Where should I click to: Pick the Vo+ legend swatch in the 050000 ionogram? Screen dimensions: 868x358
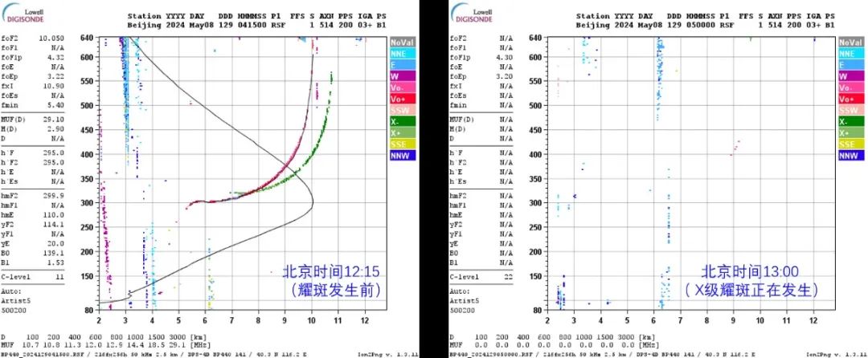pyautogui.click(x=851, y=99)
